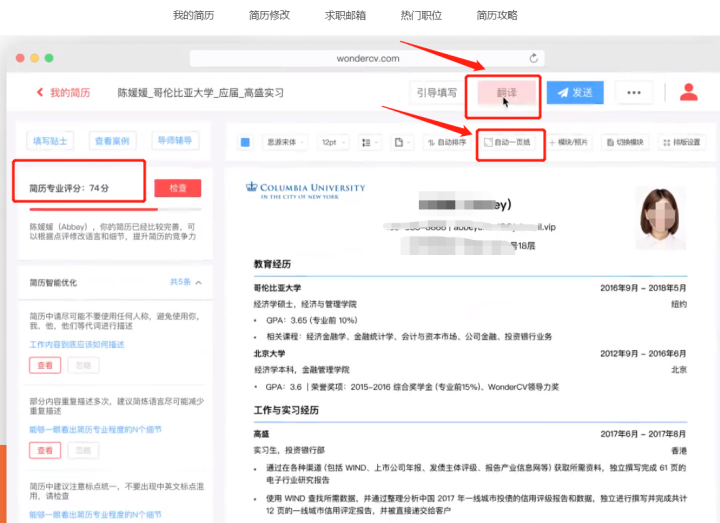Click 忽略 under the repeated-description tip

(83, 450)
